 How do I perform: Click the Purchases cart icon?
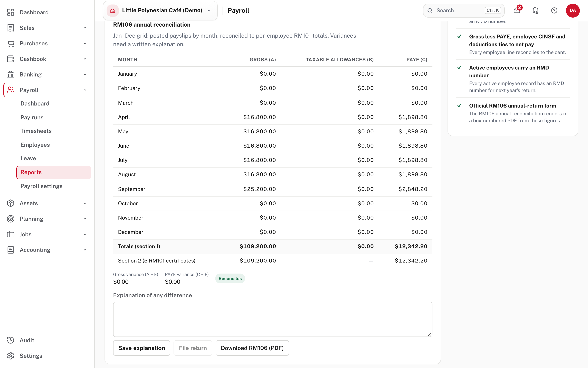tap(10, 43)
